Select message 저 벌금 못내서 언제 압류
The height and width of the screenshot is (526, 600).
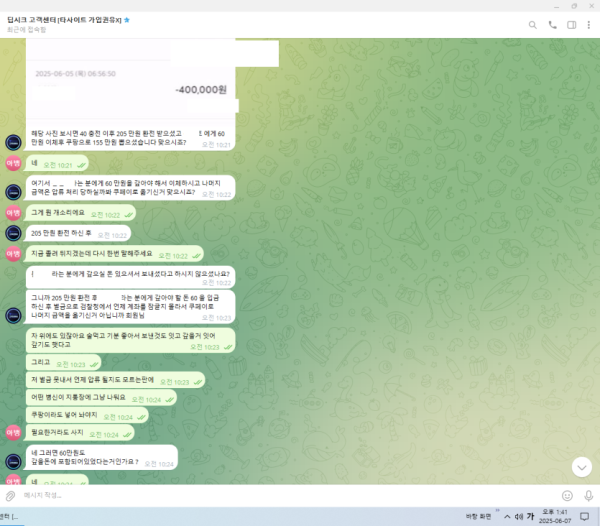[x=116, y=380]
